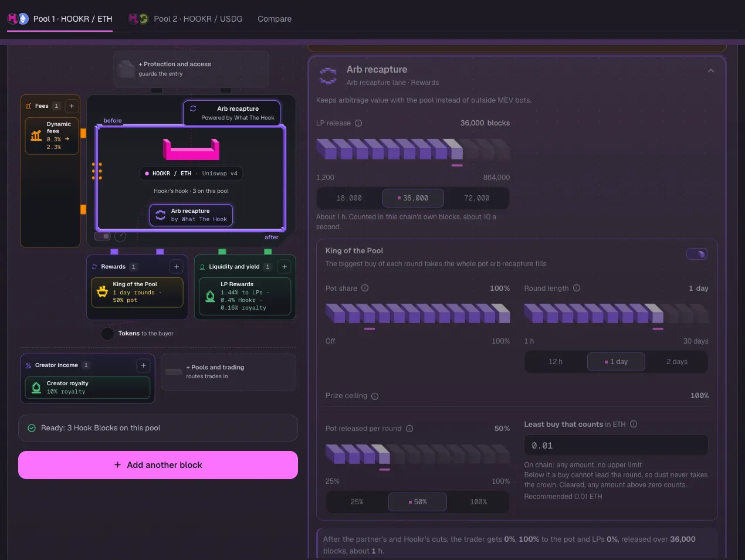Viewport: 745px width, 560px height.
Task: Click the Pot released per round info icon
Action: (409, 429)
